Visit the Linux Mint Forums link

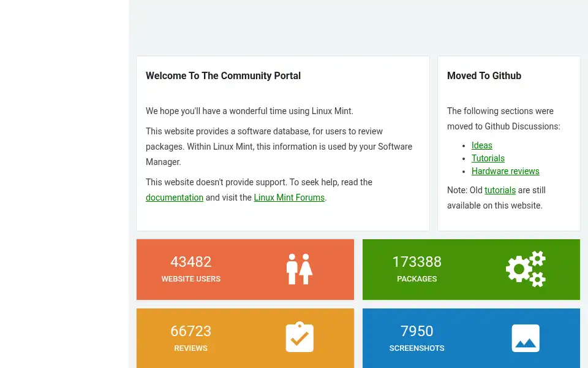[289, 197]
